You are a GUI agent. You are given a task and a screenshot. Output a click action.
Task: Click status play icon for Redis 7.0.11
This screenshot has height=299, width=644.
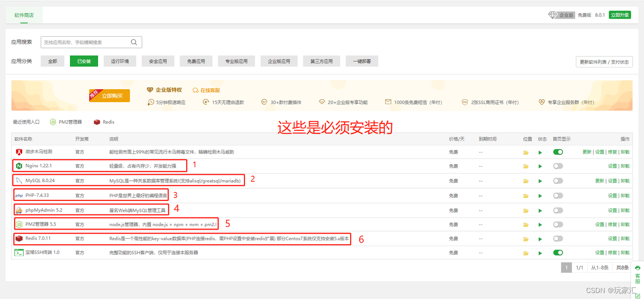(x=540, y=239)
